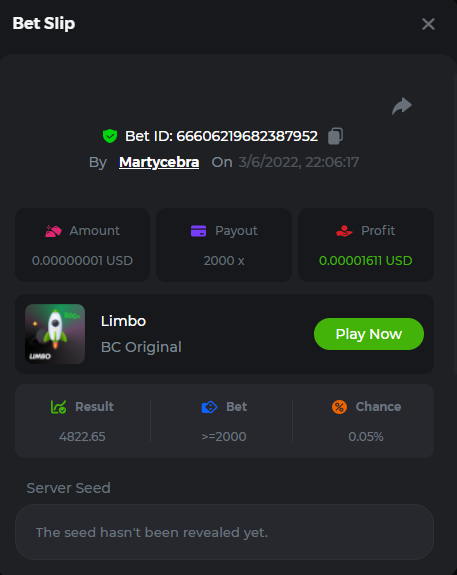
Task: Click the Play Now button
Action: coord(369,334)
